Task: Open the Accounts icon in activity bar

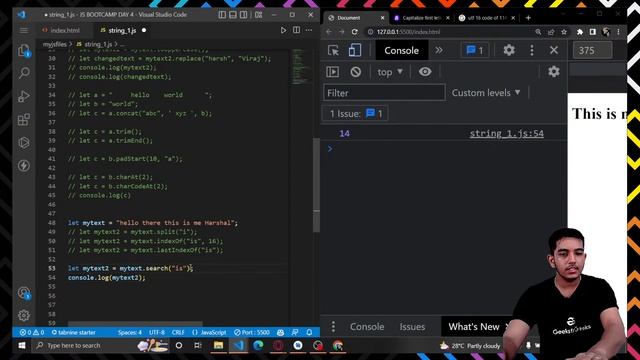Action: [x=24, y=293]
